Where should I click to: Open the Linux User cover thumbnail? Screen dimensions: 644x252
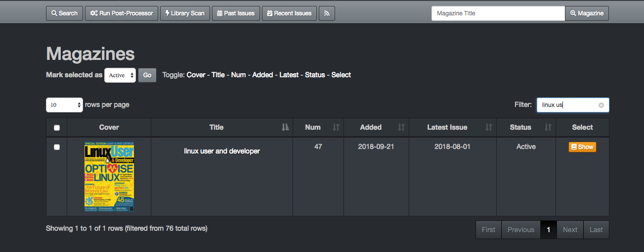click(109, 177)
